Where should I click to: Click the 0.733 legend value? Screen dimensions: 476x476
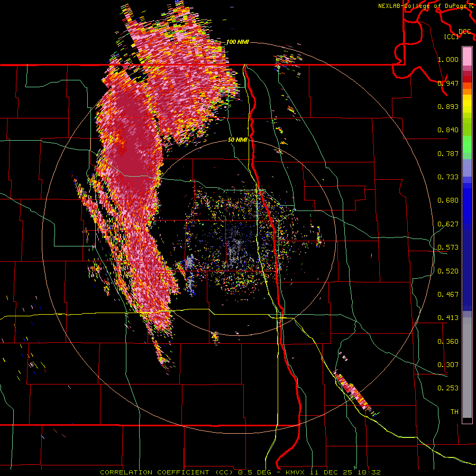coord(448,177)
